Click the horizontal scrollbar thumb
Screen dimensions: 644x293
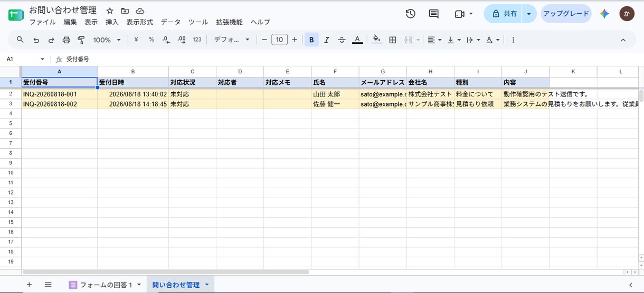[165, 272]
